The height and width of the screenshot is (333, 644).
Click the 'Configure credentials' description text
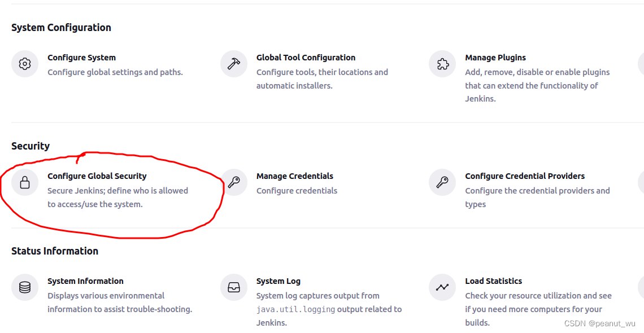point(297,191)
